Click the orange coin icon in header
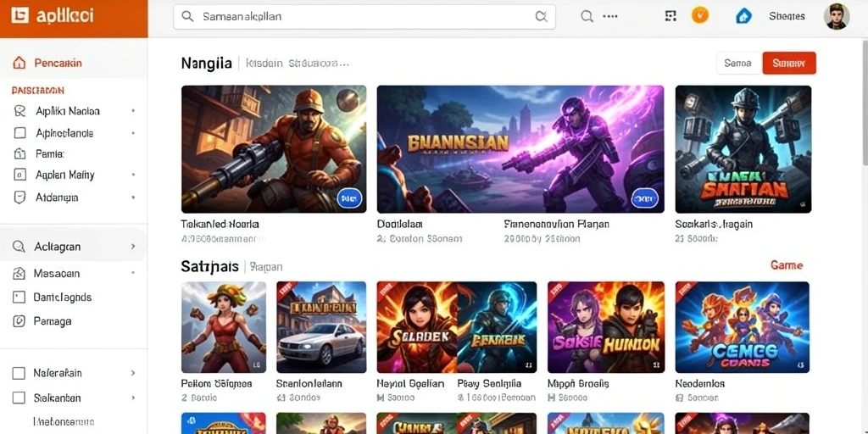 (699, 15)
